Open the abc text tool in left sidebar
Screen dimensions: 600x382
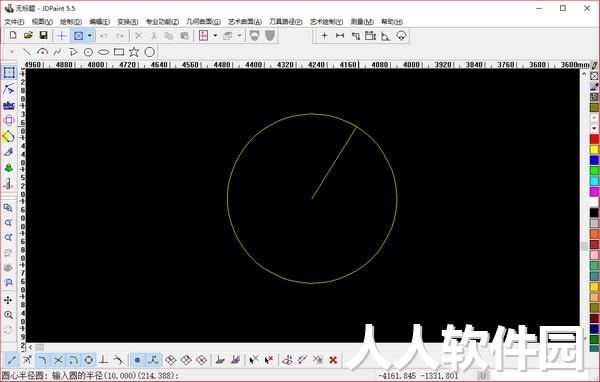pyautogui.click(x=9, y=105)
